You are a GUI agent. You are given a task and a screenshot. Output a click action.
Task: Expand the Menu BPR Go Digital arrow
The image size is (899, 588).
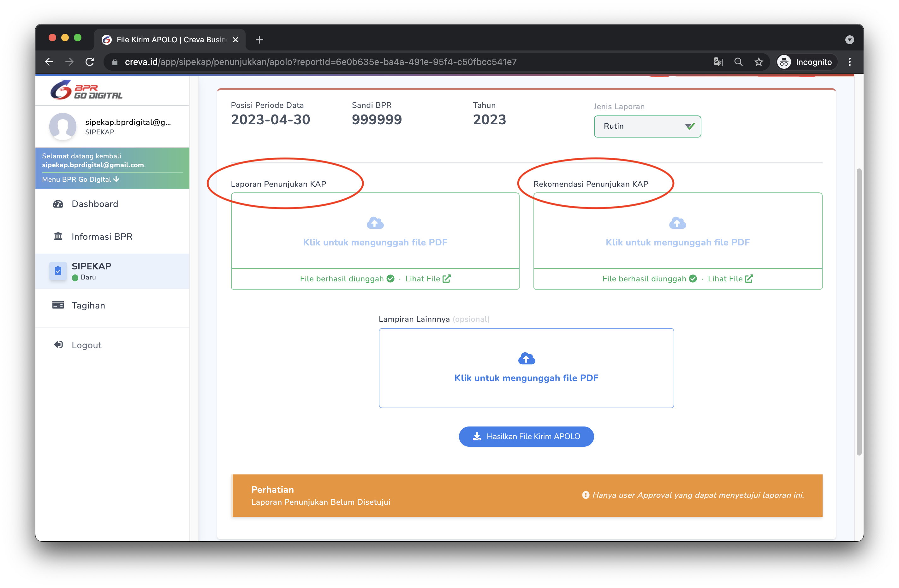tap(116, 179)
